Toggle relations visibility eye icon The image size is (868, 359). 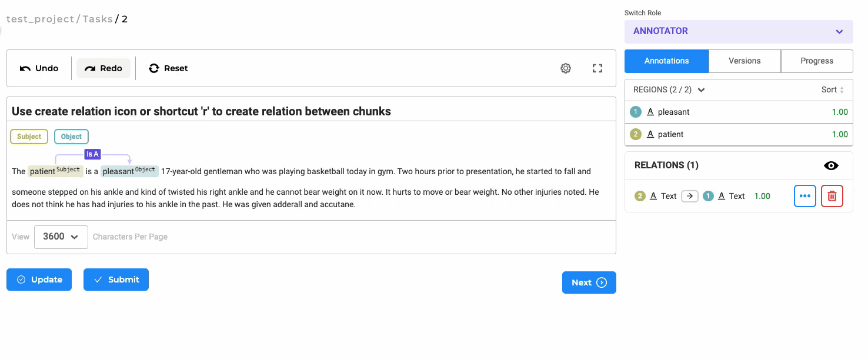831,165
